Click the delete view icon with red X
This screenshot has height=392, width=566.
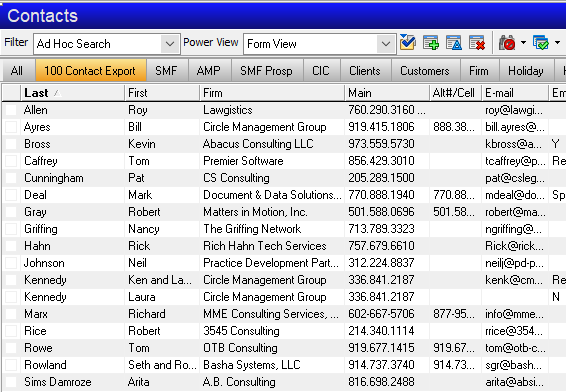[477, 43]
